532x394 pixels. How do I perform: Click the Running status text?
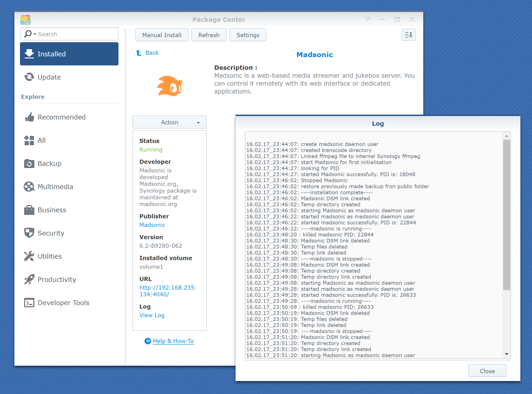[151, 150]
